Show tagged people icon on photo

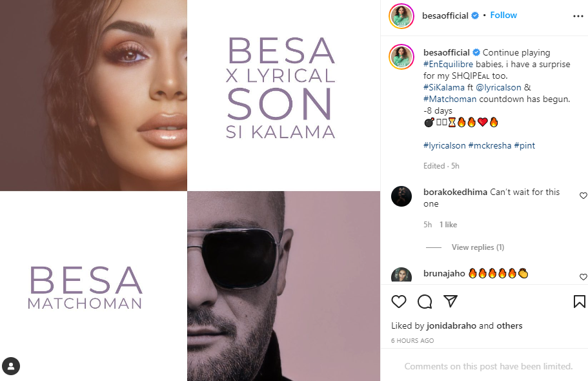pos(11,366)
